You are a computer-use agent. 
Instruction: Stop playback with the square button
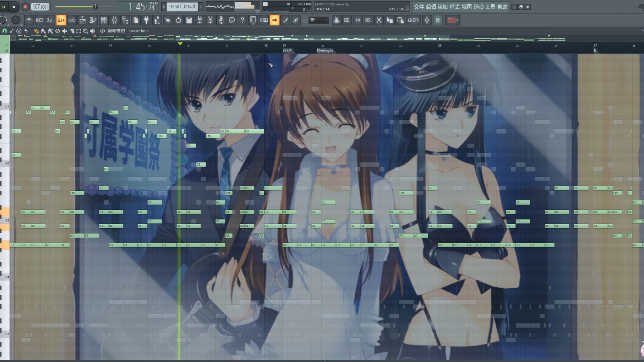tap(14, 7)
